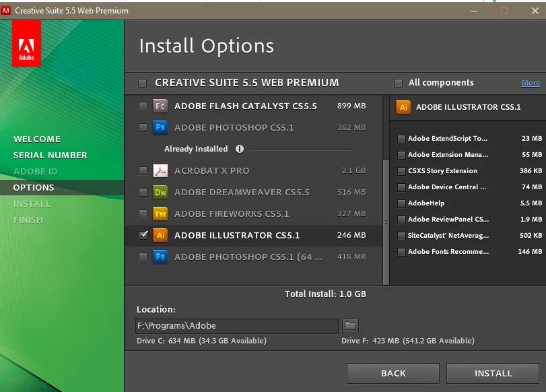Screen dimensions: 546x392
Task: Click the Flash Catalyst Fc icon
Action: 160,106
